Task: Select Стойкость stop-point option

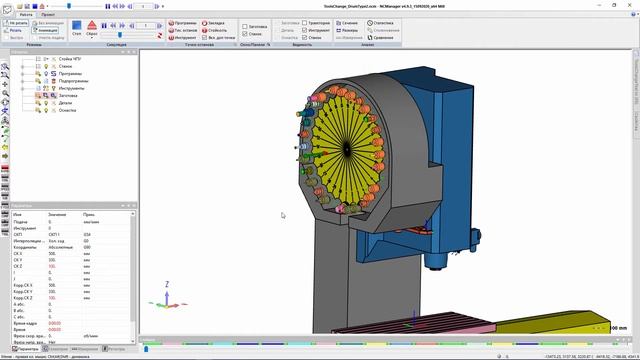Action: point(214,30)
